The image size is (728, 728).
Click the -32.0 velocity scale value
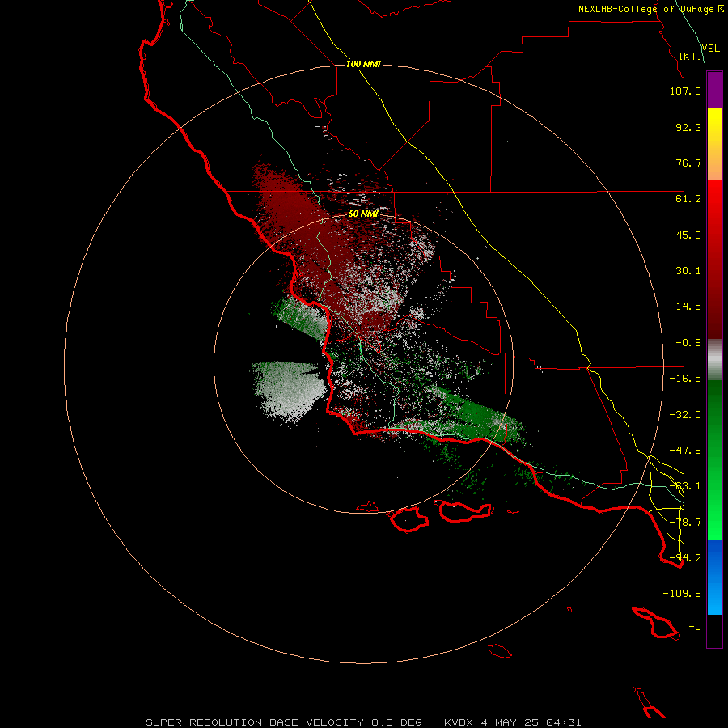point(685,415)
